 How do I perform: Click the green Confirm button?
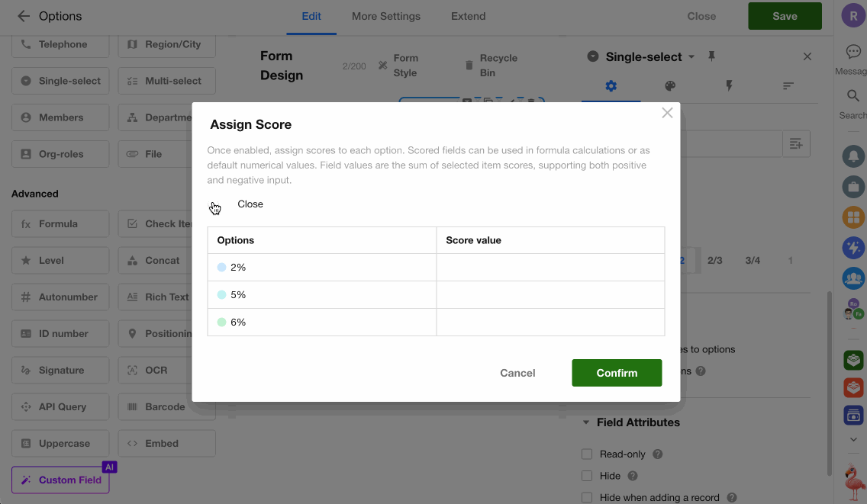(617, 373)
